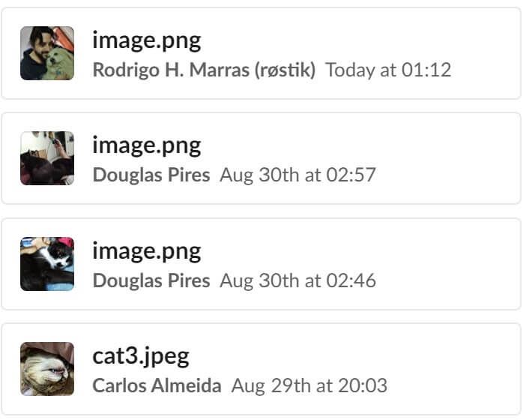The height and width of the screenshot is (420, 532).
Task: Open the cat3.jpeg thumbnail
Action: coord(47,369)
